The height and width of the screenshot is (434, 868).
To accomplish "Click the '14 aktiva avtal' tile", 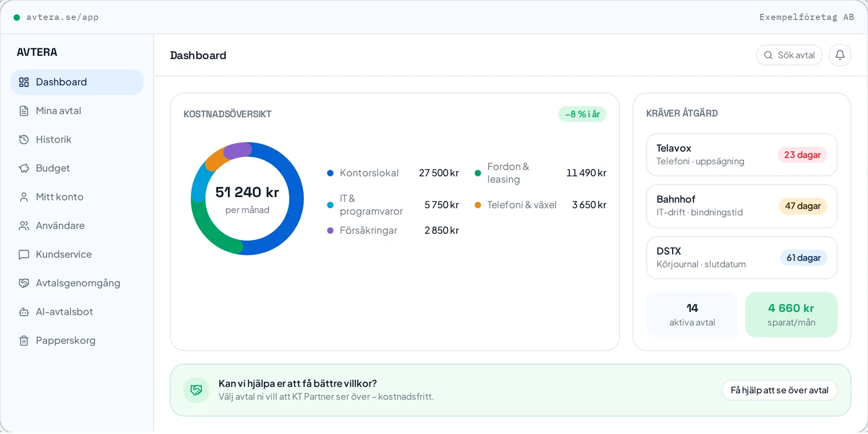I will [x=692, y=315].
